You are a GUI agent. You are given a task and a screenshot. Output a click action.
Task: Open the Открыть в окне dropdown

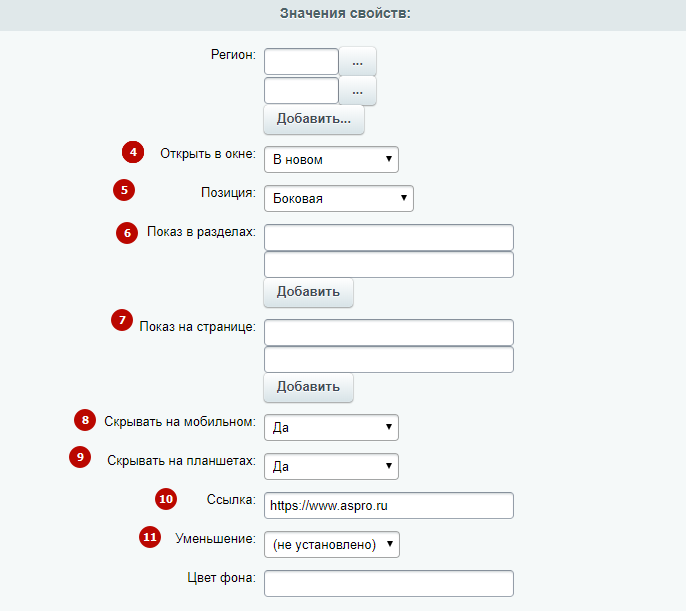coord(331,160)
